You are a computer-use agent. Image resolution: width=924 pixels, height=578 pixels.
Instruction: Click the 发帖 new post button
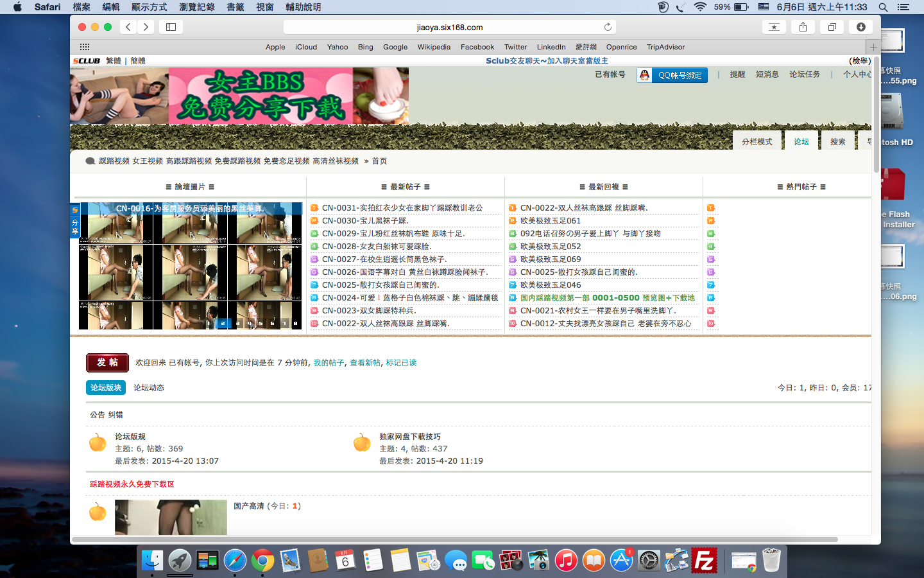coord(107,363)
